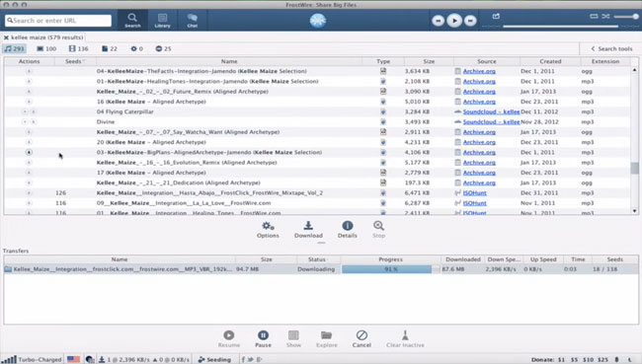Filter by audio results (293)
Viewport: 642px width, 364px height.
point(15,48)
